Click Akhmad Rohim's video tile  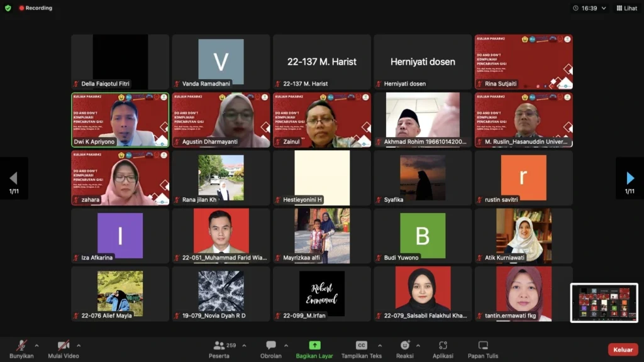coord(423,120)
